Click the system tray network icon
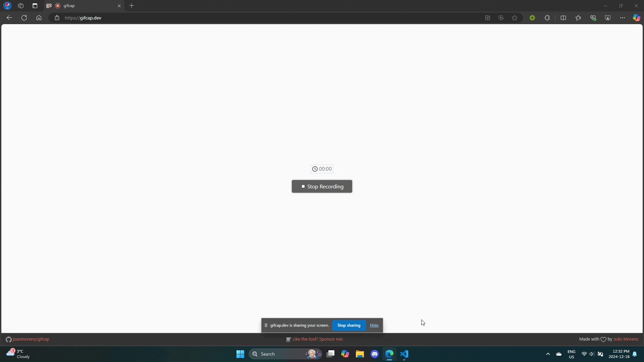This screenshot has height=362, width=644. 584,354
